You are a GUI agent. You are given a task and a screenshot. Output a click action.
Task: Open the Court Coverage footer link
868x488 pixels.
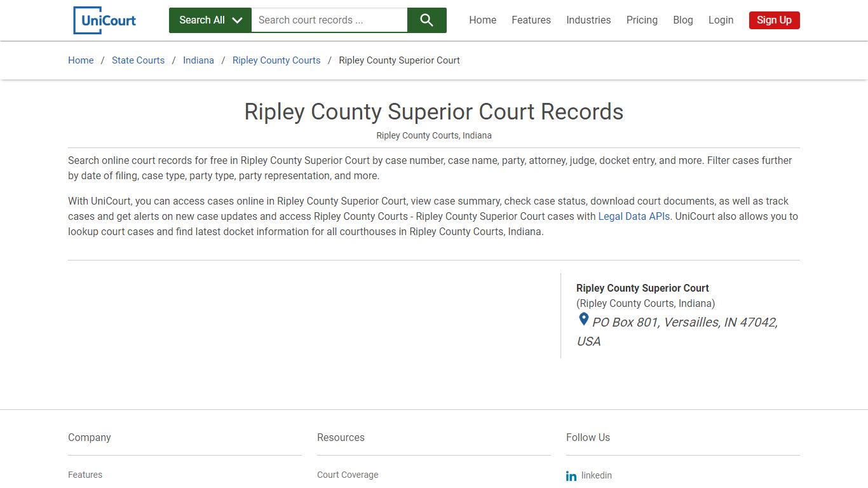[348, 475]
